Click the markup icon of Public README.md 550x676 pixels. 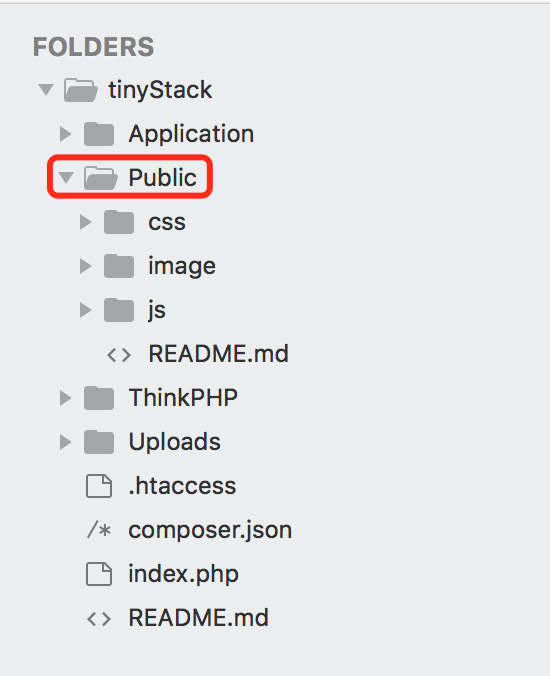(119, 355)
